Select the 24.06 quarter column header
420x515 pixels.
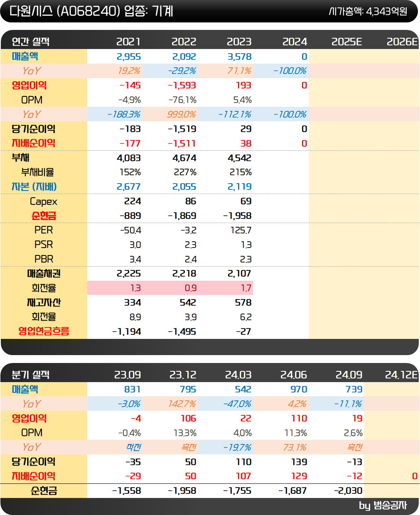pyautogui.click(x=294, y=375)
